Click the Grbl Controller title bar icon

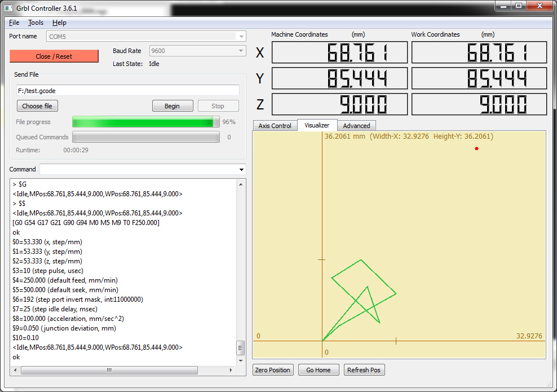[x=8, y=8]
